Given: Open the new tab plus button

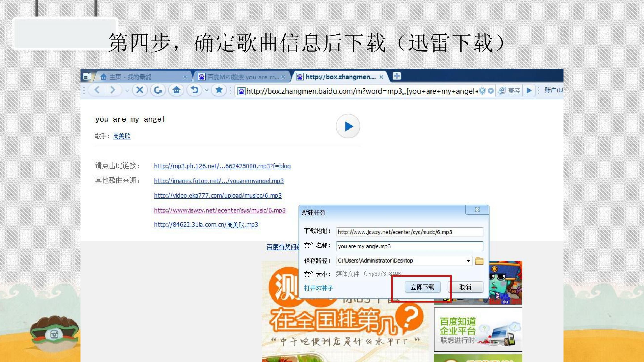Looking at the screenshot, I should coord(397,76).
